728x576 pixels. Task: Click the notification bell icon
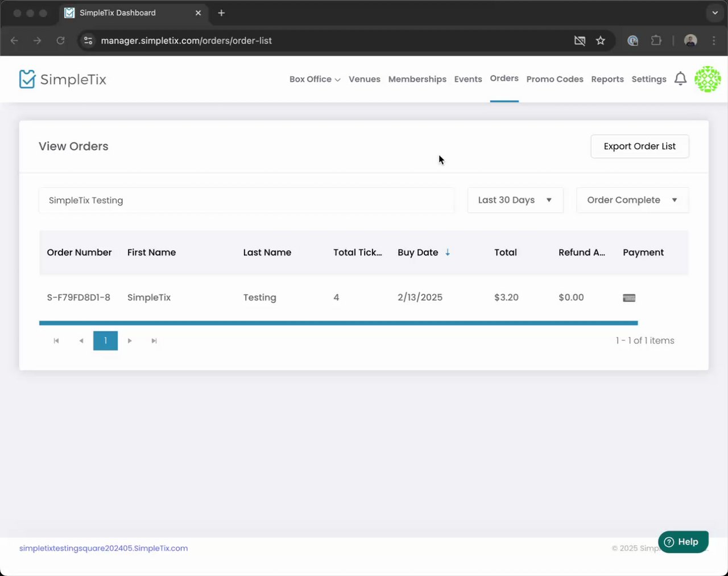(680, 79)
